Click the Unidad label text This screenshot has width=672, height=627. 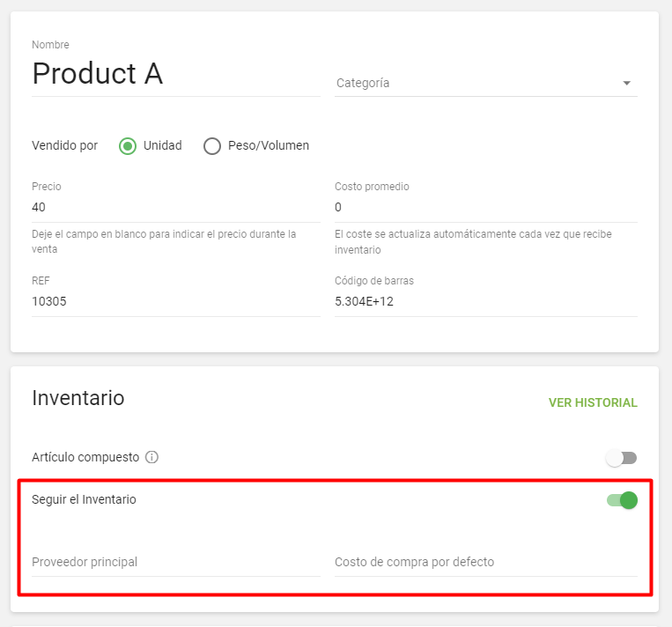click(162, 146)
